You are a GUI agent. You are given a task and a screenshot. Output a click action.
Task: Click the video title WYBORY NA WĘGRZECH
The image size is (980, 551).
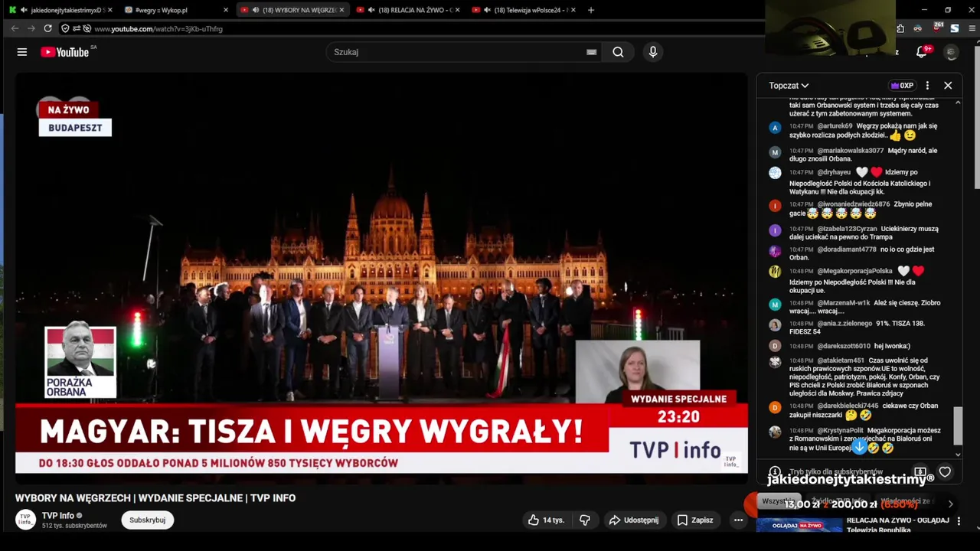(x=155, y=498)
